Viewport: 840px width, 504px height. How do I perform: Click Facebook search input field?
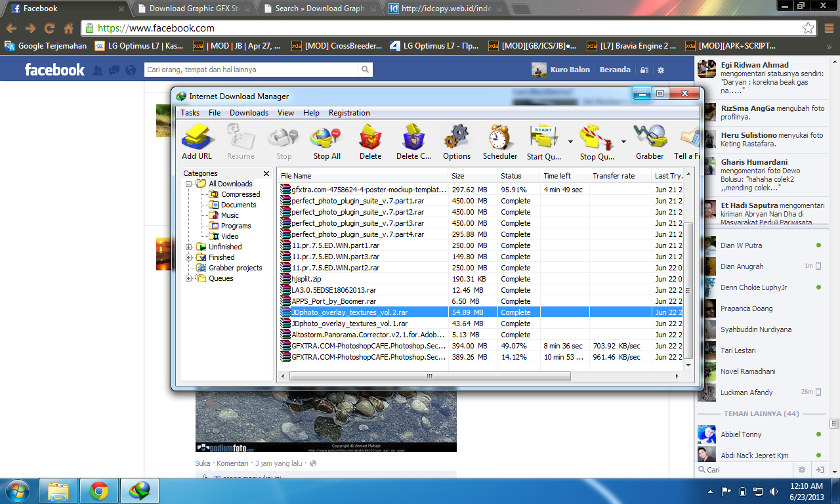click(251, 70)
